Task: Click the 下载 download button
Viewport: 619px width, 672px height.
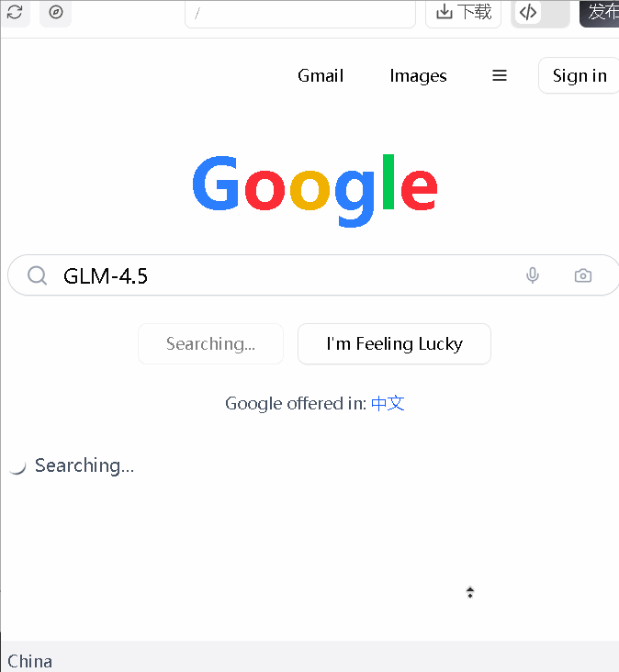Action: click(463, 12)
